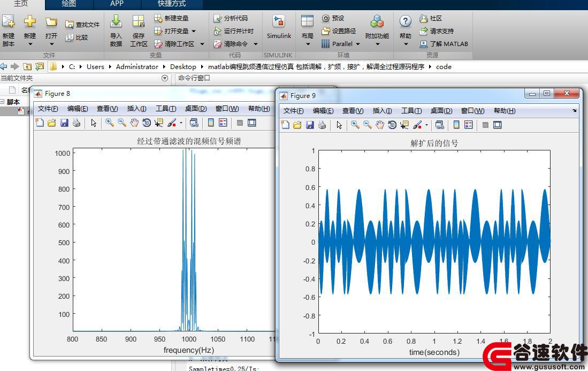Click Desktop in the address path
This screenshot has height=371, width=588.
[x=183, y=67]
